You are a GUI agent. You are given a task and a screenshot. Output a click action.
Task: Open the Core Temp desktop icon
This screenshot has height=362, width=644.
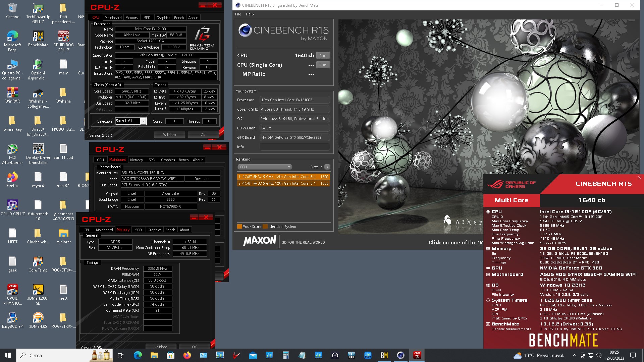pos(38,264)
